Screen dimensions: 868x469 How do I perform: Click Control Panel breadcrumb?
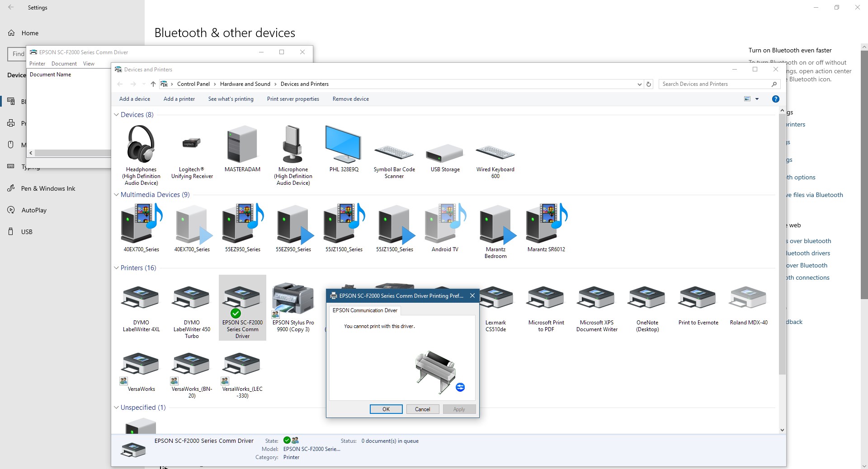pos(193,84)
